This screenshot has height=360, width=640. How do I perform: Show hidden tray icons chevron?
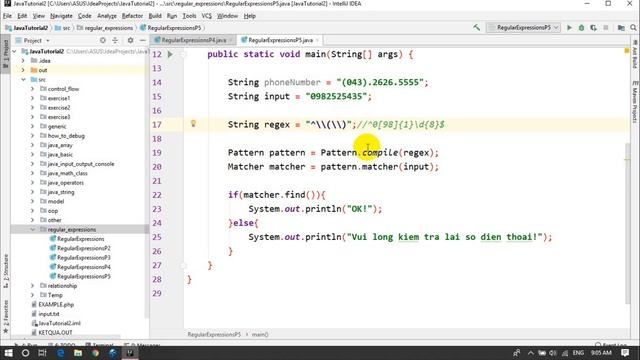click(x=531, y=353)
